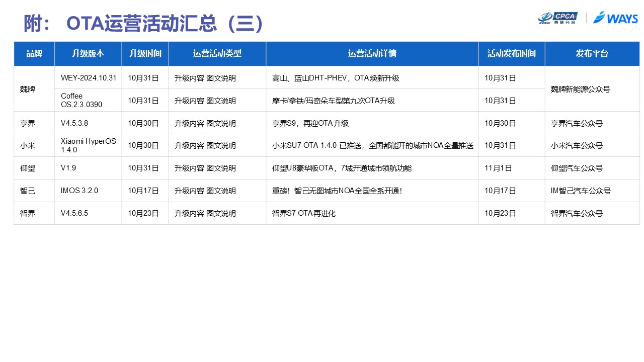Select the 活动发布时间 column header
Screen dimensions: 644x362
[512, 54]
